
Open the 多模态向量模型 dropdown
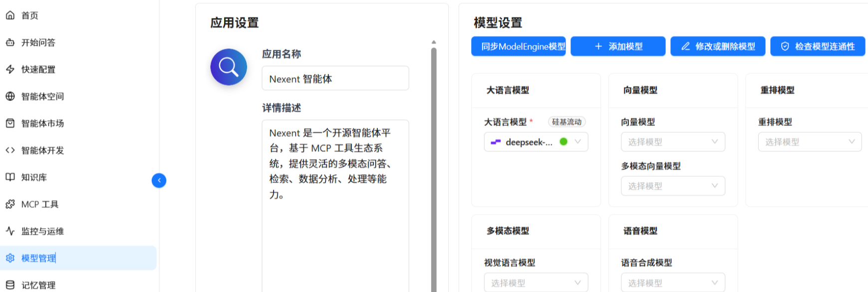click(x=673, y=186)
